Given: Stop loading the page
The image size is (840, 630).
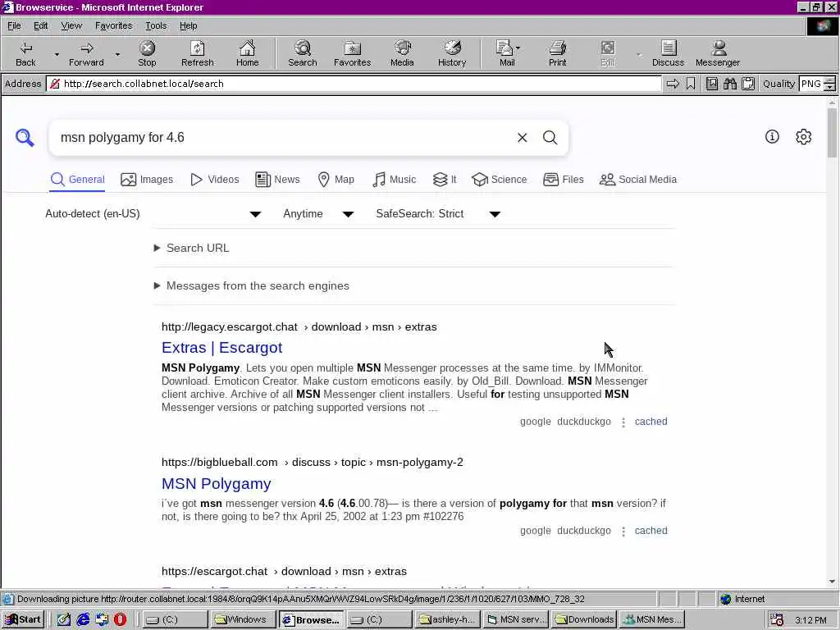Looking at the screenshot, I should pyautogui.click(x=147, y=53).
